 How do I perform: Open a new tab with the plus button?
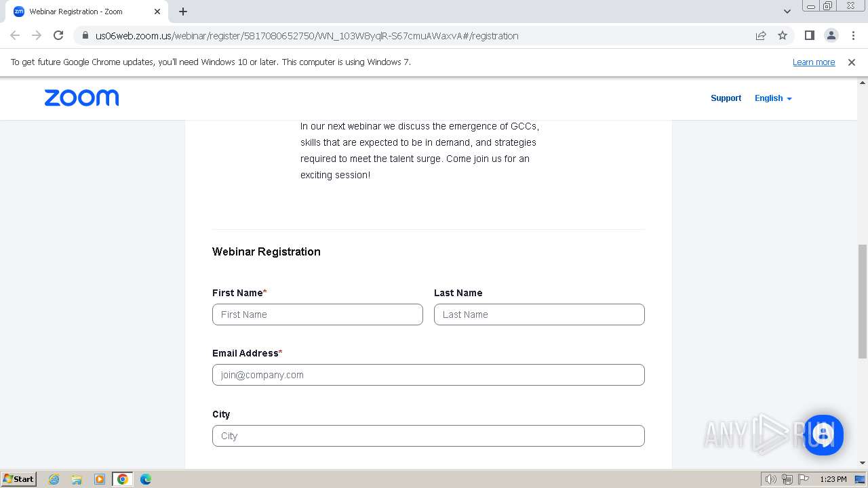(183, 12)
